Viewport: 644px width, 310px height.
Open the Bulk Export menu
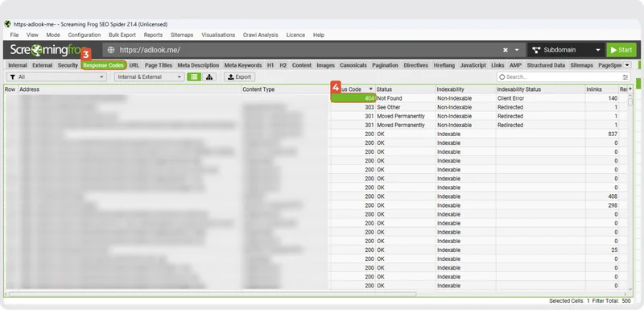click(x=122, y=35)
